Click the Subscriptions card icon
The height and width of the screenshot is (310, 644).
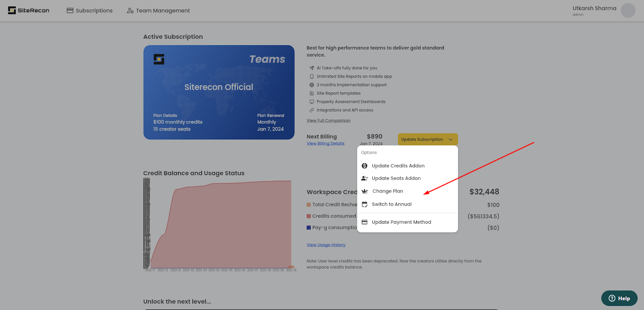[x=70, y=10]
